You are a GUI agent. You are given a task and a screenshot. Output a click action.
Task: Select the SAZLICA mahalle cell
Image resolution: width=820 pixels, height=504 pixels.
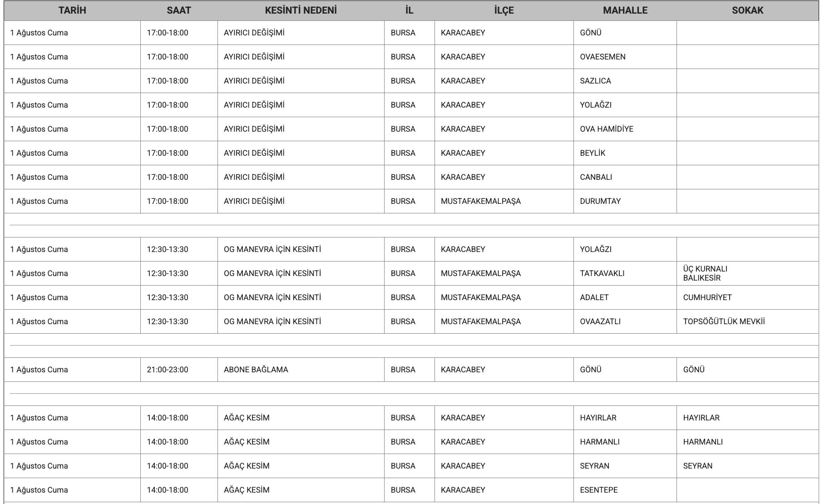coord(595,81)
